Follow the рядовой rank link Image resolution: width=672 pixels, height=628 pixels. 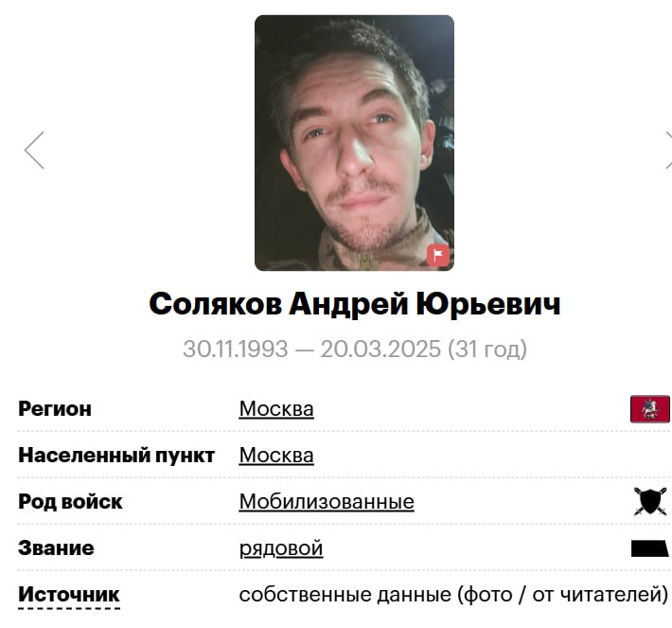pyautogui.click(x=281, y=548)
